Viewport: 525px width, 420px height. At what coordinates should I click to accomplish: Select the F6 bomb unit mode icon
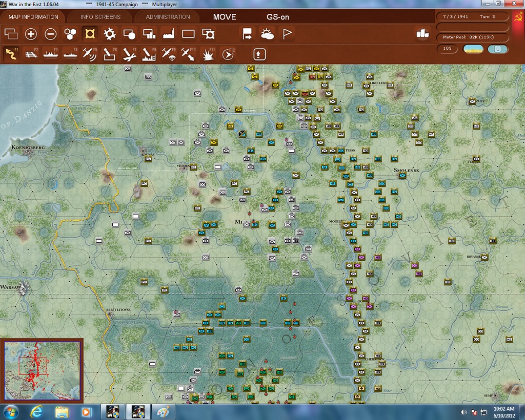[110, 54]
